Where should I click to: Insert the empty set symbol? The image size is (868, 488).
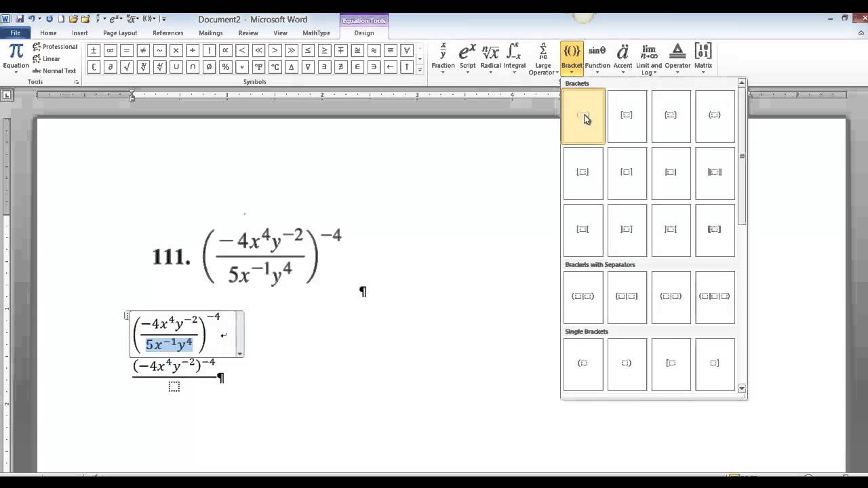209,66
